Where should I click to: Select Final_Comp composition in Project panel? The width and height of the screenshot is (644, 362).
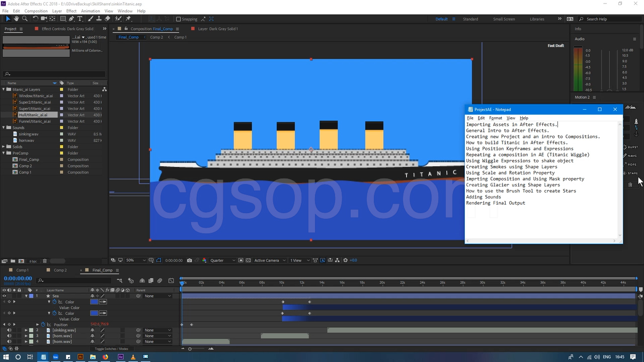[x=29, y=159]
